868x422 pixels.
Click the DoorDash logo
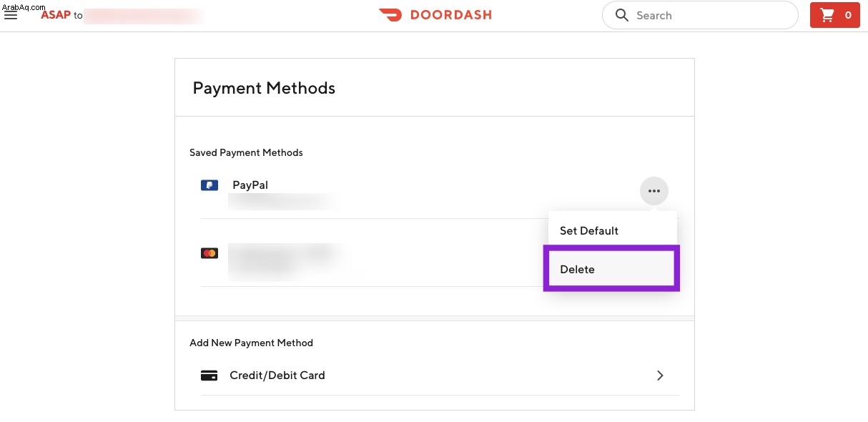click(x=435, y=15)
